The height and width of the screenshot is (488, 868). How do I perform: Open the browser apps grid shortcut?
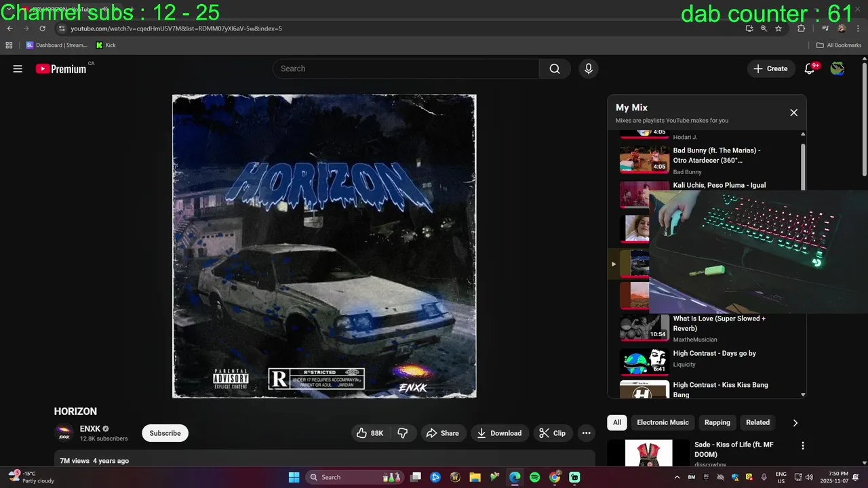9,45
